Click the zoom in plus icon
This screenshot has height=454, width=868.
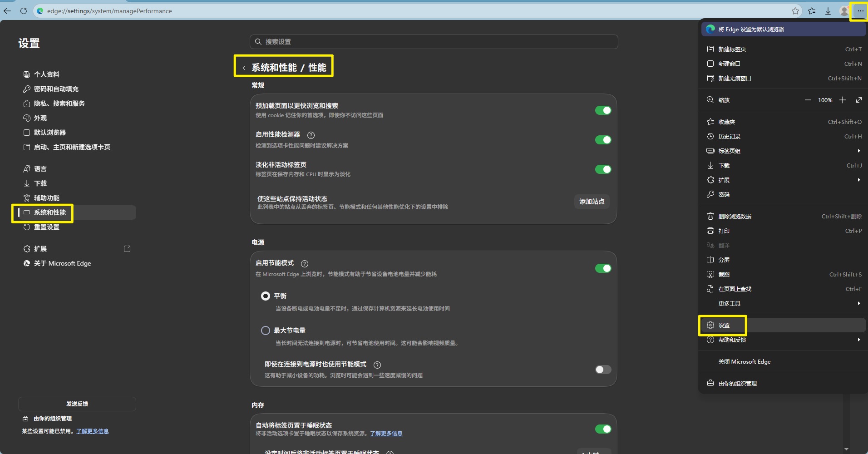(x=843, y=100)
